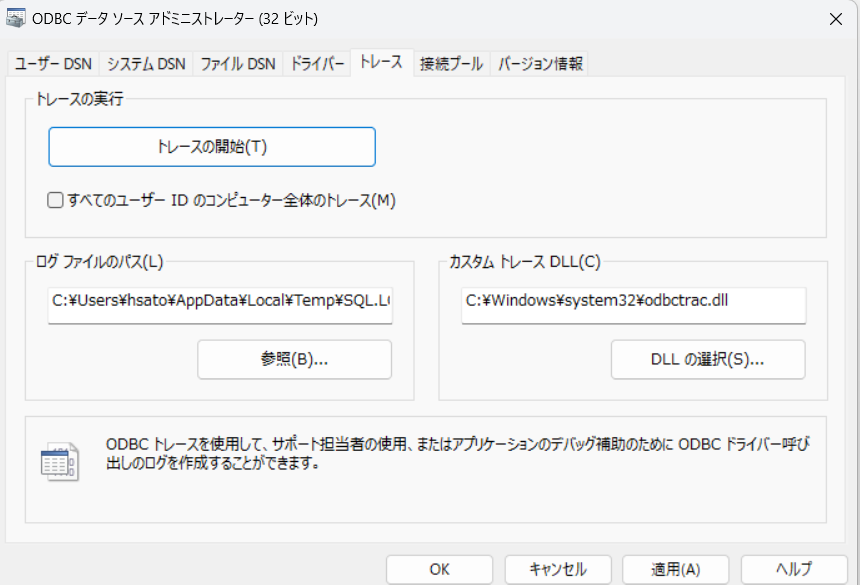The width and height of the screenshot is (860, 585).
Task: Open the 接続プール tab
Action: click(x=451, y=64)
